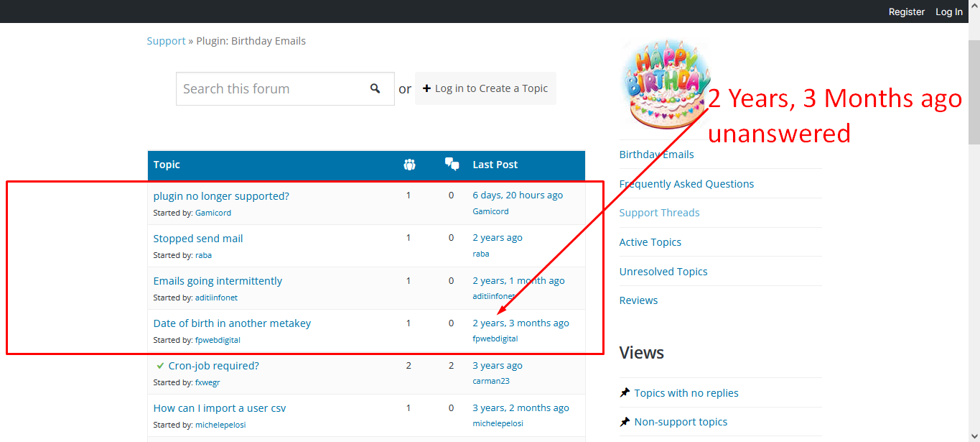Open "Date of birth in another metakey" thread
This screenshot has height=442, width=980.
(x=232, y=323)
